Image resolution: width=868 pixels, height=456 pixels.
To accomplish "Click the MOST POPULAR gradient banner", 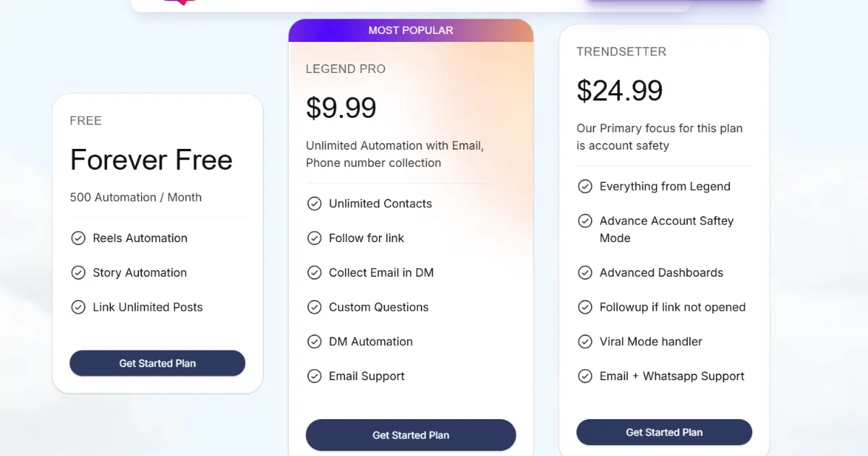I will (411, 30).
